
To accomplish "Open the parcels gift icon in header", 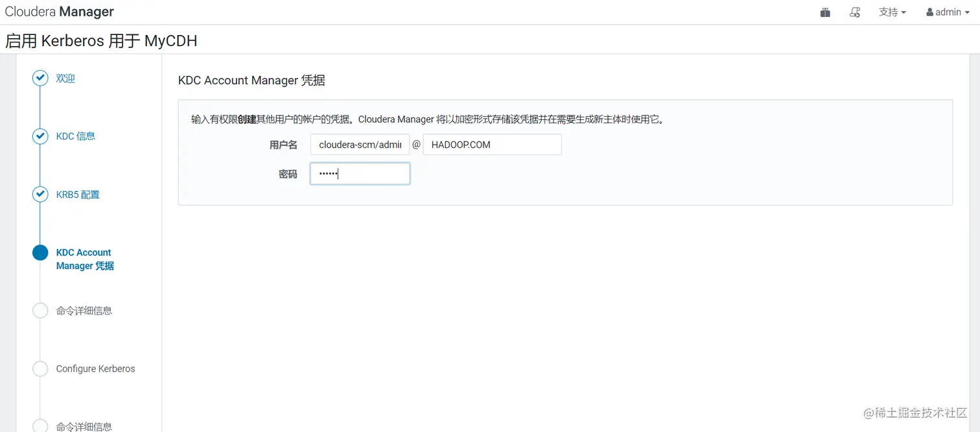I will [x=825, y=12].
